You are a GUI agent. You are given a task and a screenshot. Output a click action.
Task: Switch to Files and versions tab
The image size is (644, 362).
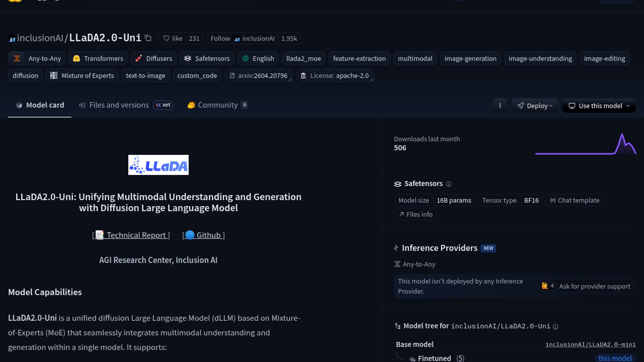click(x=119, y=105)
